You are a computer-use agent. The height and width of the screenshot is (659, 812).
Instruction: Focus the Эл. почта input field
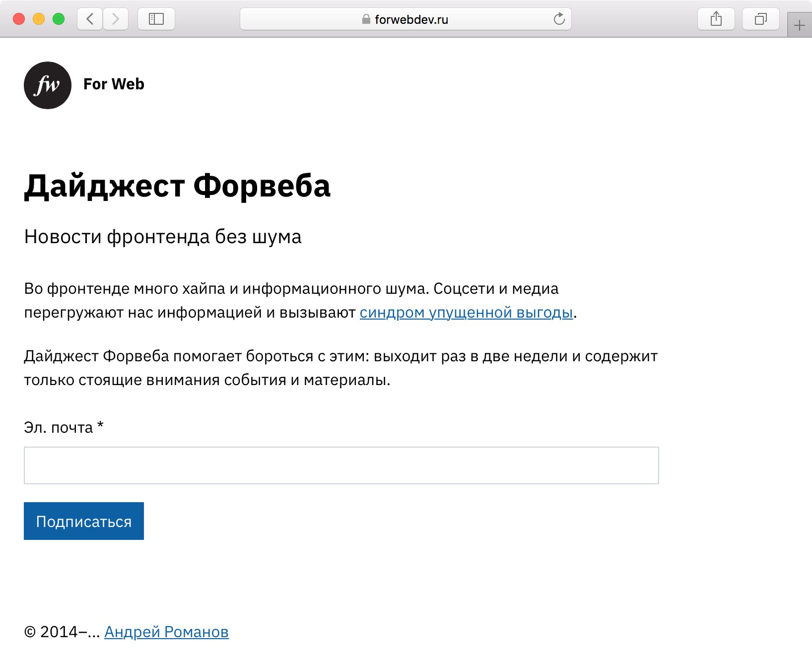[x=341, y=465]
